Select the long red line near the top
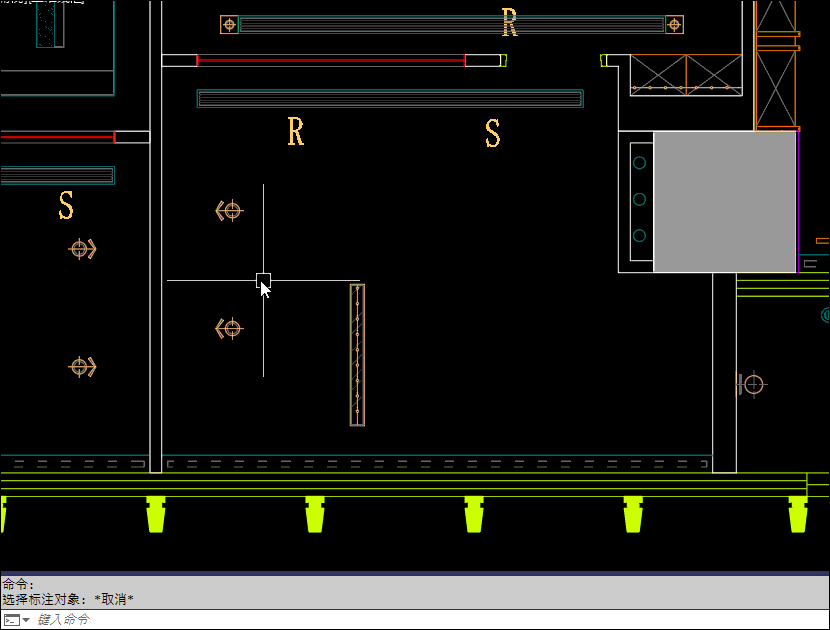Screen dimensions: 830x630 point(330,61)
